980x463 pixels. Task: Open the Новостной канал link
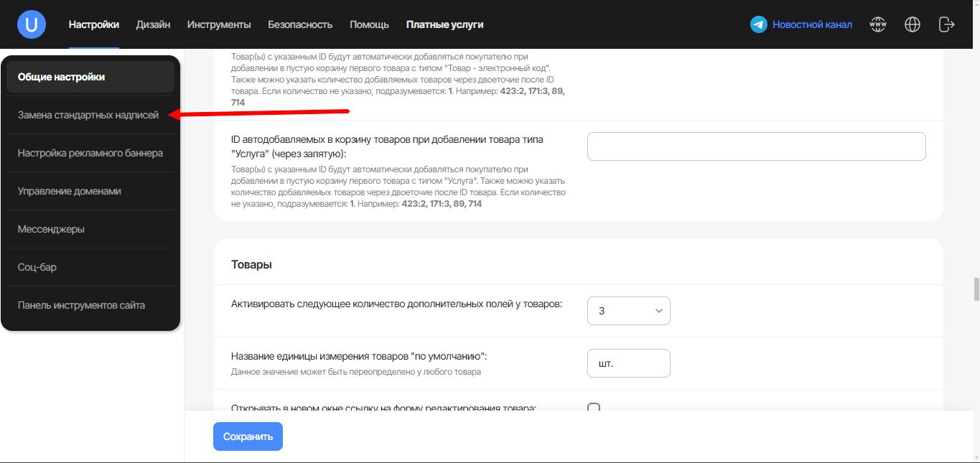pos(812,24)
